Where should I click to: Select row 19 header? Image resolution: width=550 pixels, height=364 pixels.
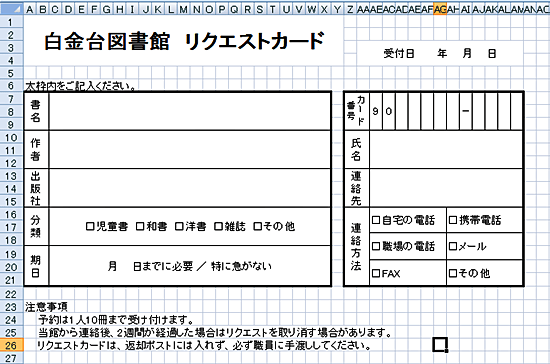(x=12, y=254)
